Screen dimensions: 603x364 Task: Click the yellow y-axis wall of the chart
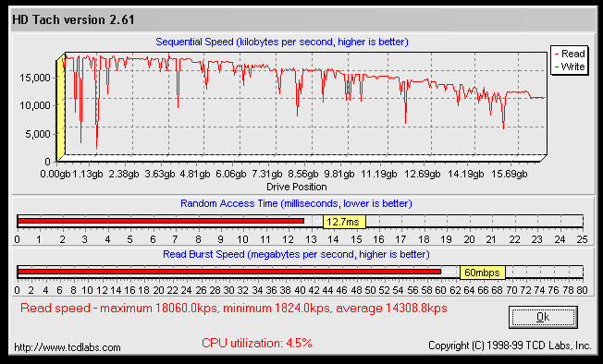click(x=61, y=107)
